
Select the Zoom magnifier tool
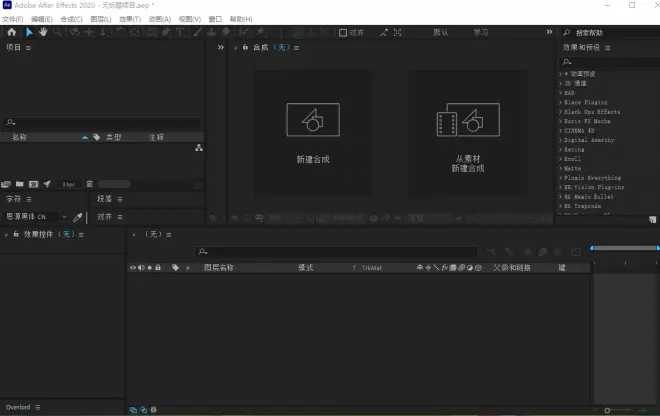coord(57,32)
